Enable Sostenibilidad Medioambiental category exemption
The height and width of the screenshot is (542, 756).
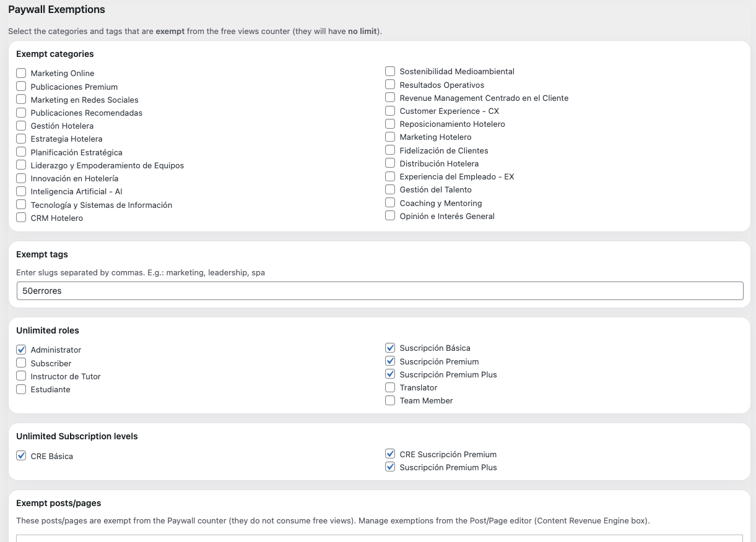pyautogui.click(x=390, y=71)
